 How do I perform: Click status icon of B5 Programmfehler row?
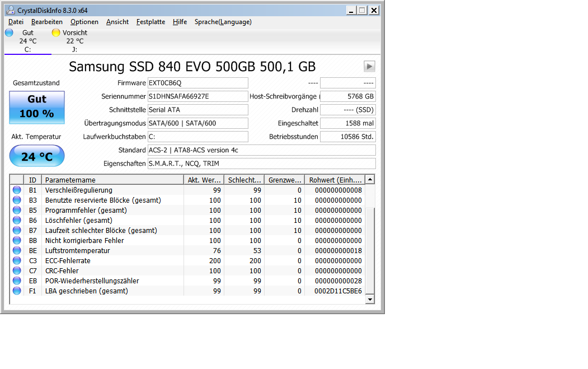17,210
